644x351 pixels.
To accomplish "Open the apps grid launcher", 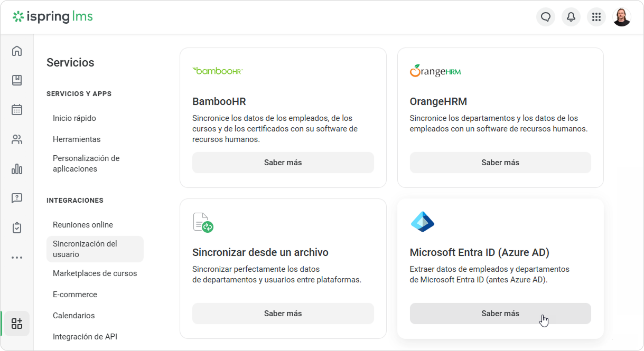I will pos(596,17).
